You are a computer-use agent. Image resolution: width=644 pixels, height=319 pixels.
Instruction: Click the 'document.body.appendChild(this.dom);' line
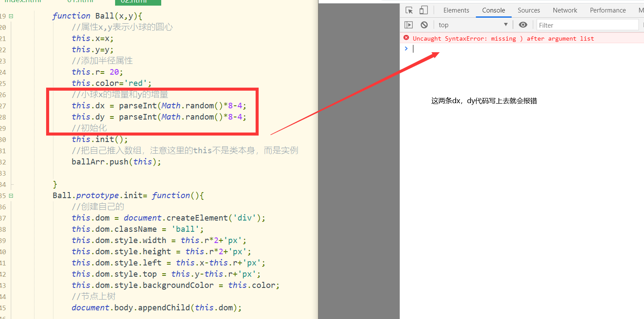pos(157,308)
